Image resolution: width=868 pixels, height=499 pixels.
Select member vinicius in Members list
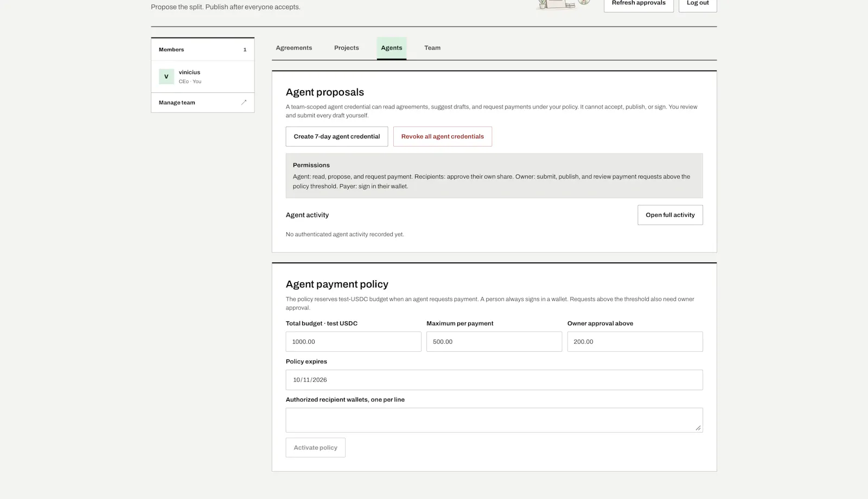(x=203, y=77)
